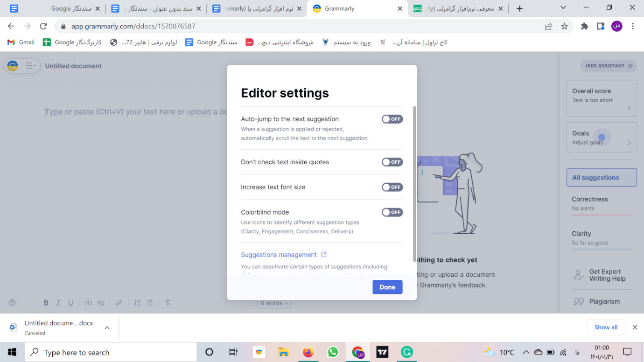Click the Grammarly logo icon in editor
The height and width of the screenshot is (362, 644).
13,66
